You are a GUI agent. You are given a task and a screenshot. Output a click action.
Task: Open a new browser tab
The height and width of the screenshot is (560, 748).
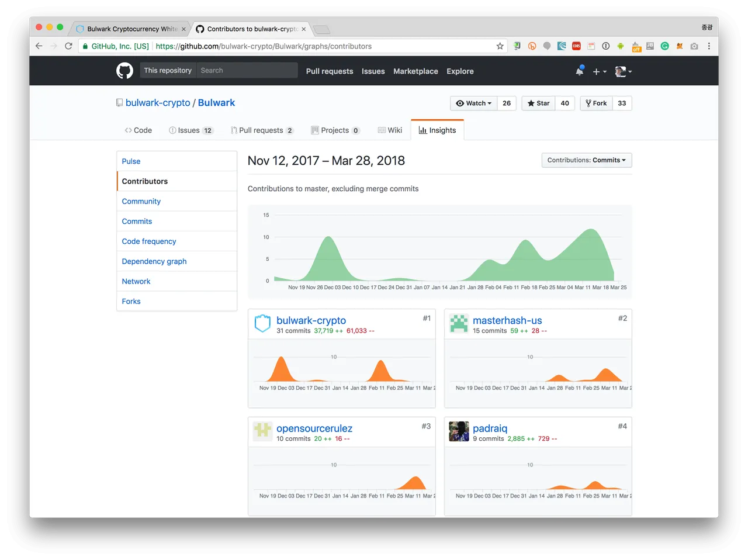[321, 29]
